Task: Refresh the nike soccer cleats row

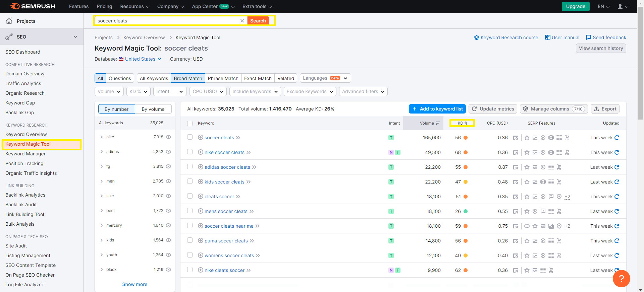Action: tap(617, 152)
